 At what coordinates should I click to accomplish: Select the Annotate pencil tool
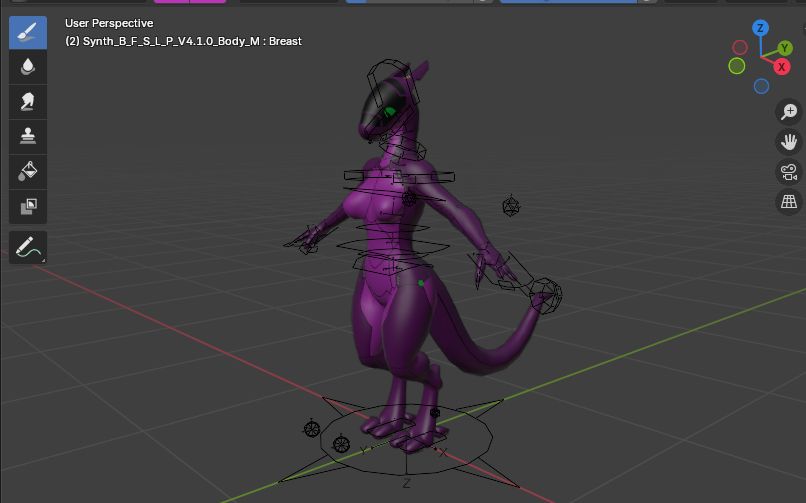pyautogui.click(x=28, y=247)
